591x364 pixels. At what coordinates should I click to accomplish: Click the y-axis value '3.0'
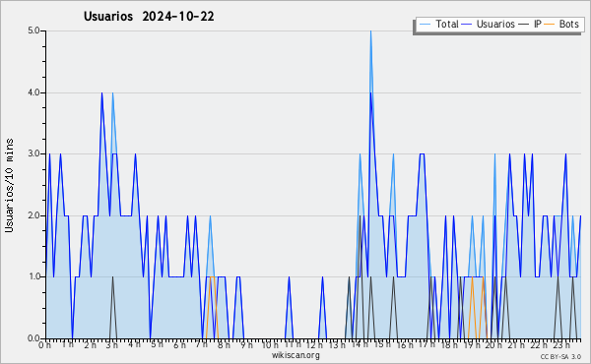point(33,153)
